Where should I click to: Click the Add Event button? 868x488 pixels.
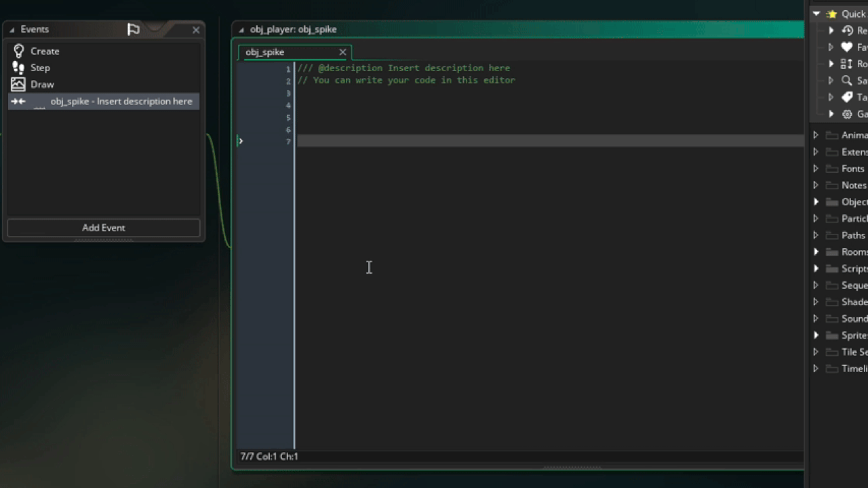103,227
